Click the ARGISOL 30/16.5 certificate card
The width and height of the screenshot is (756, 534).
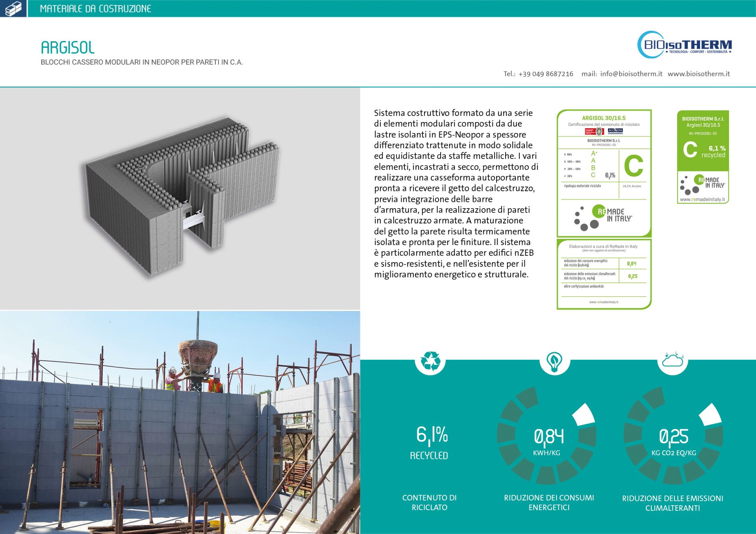[x=604, y=173]
